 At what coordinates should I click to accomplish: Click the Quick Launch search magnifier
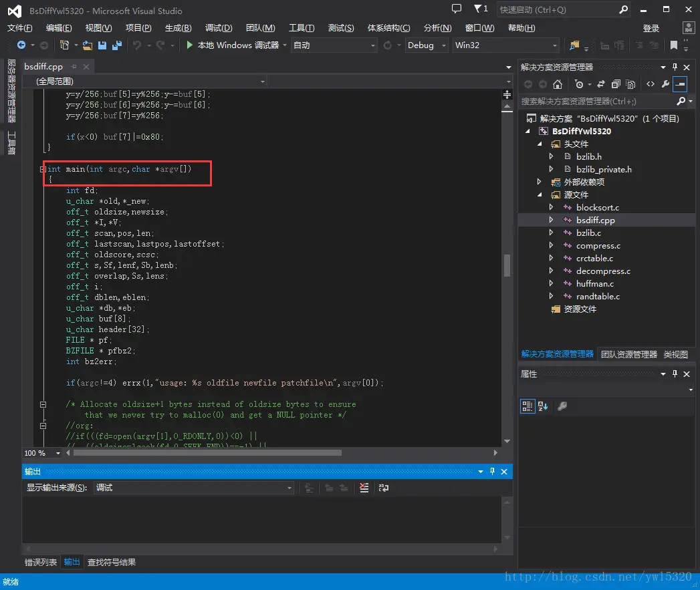[x=623, y=9]
